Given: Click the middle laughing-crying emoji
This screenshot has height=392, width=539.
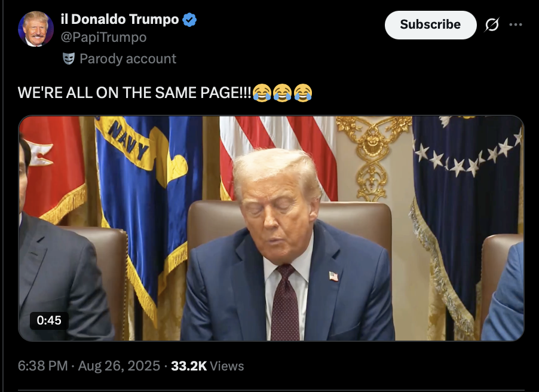Looking at the screenshot, I should (282, 93).
